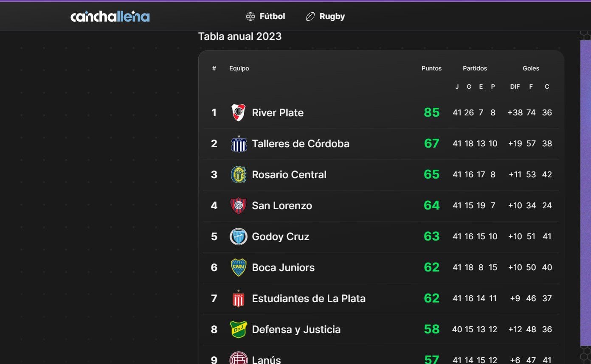
Task: Go to the canchallena home logo
Action: 110,17
